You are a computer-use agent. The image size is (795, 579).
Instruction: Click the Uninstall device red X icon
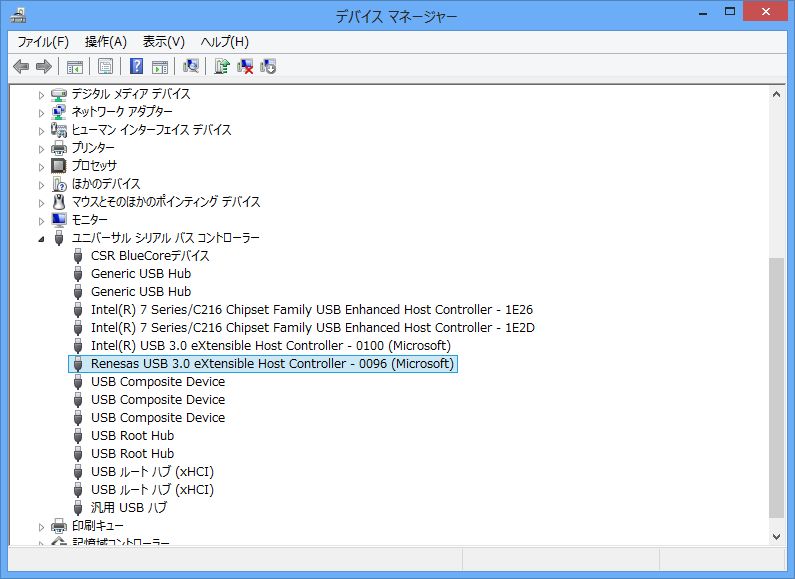click(245, 66)
